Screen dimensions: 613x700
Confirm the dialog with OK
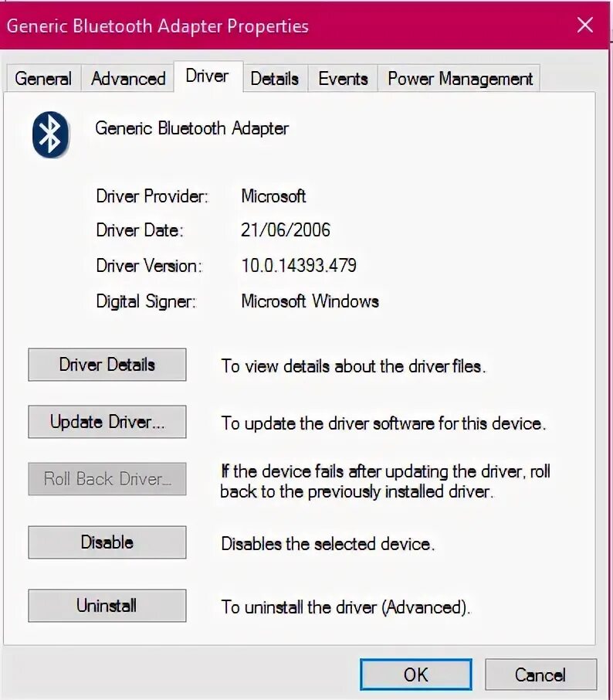416,675
